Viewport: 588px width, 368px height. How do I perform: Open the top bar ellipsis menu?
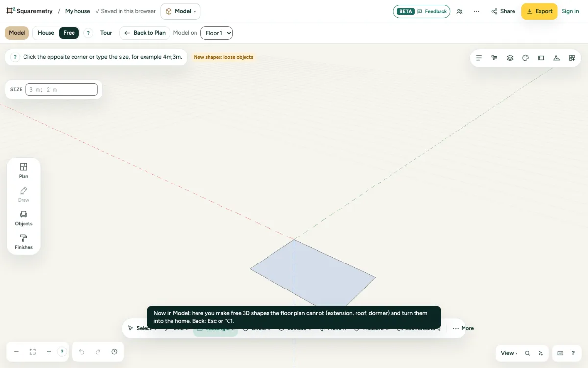[476, 11]
